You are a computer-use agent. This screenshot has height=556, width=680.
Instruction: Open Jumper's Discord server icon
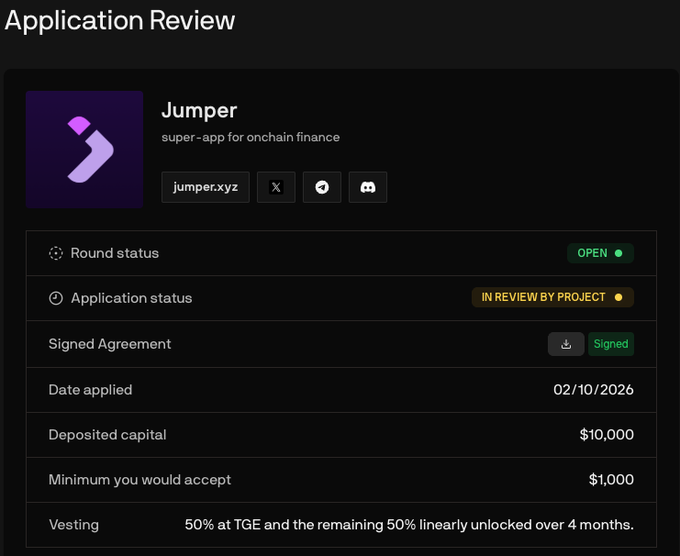pyautogui.click(x=368, y=187)
